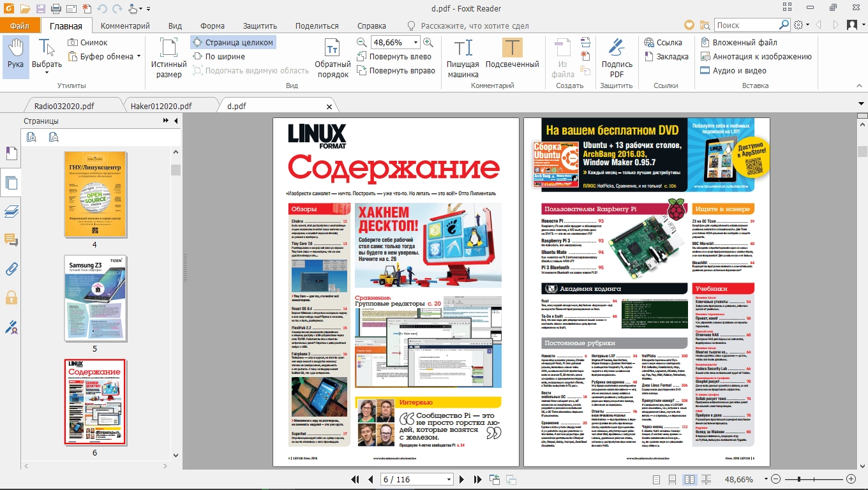The height and width of the screenshot is (490, 868).
Task: Attach a Вложенный файл
Action: tap(739, 43)
